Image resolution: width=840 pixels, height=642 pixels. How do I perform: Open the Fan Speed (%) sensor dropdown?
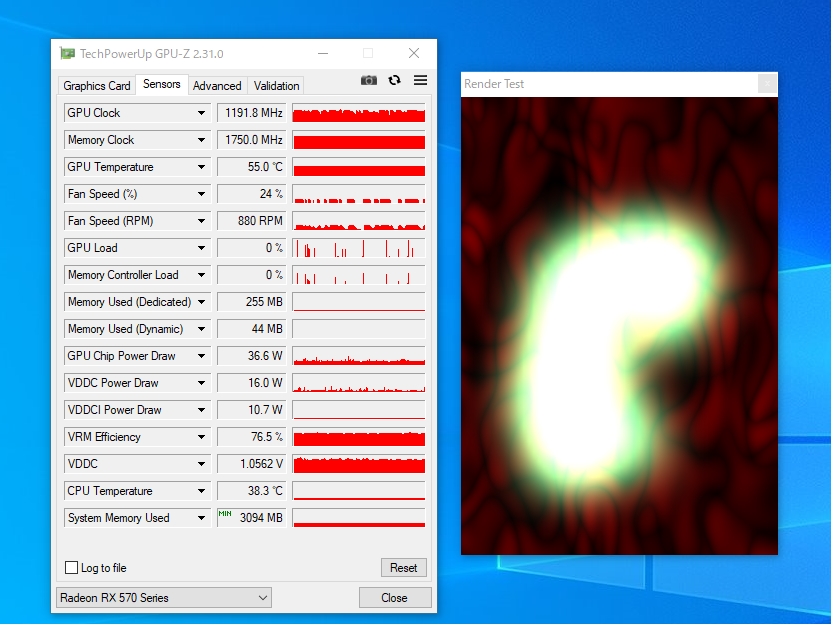coord(201,194)
